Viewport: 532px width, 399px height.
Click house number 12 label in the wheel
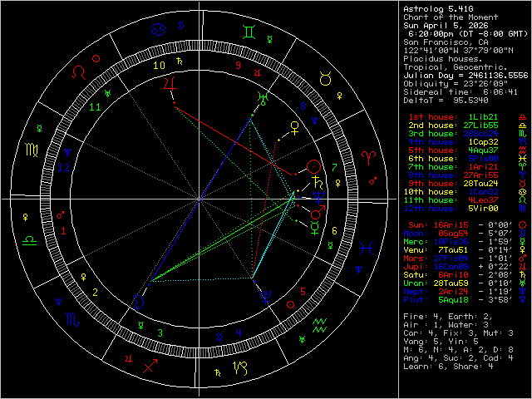point(63,168)
